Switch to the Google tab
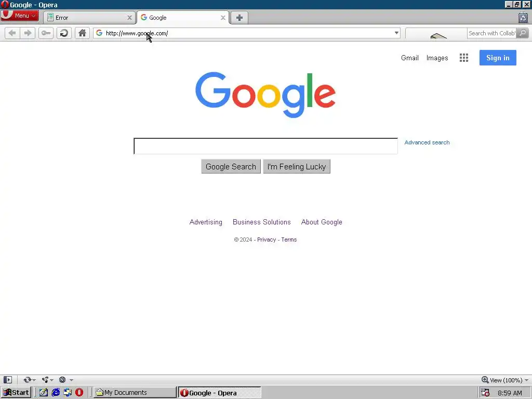Image resolution: width=532 pixels, height=399 pixels. 183,18
